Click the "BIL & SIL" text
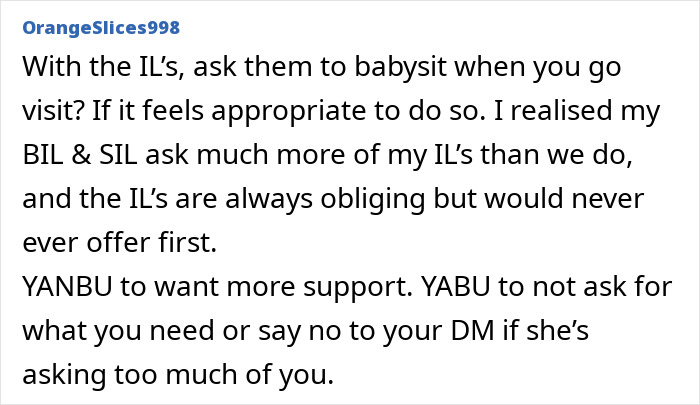 pyautogui.click(x=80, y=154)
